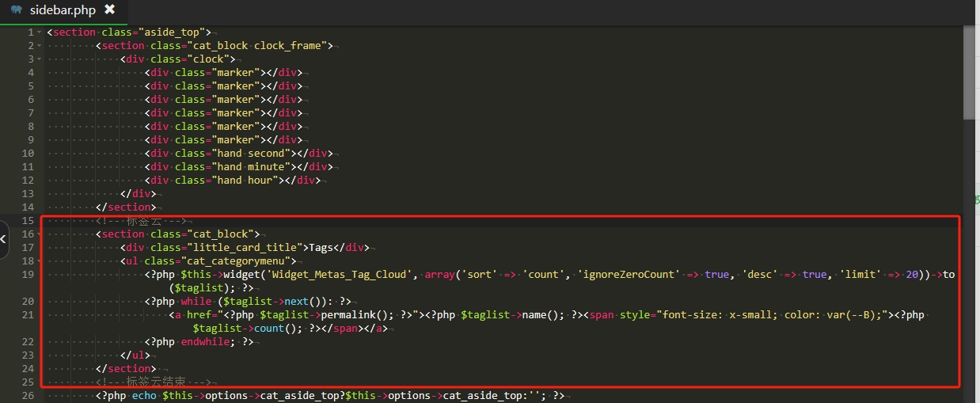Image resolution: width=980 pixels, height=403 pixels.
Task: Click cat_aside_top:'' at end of line 26
Action: (492, 396)
